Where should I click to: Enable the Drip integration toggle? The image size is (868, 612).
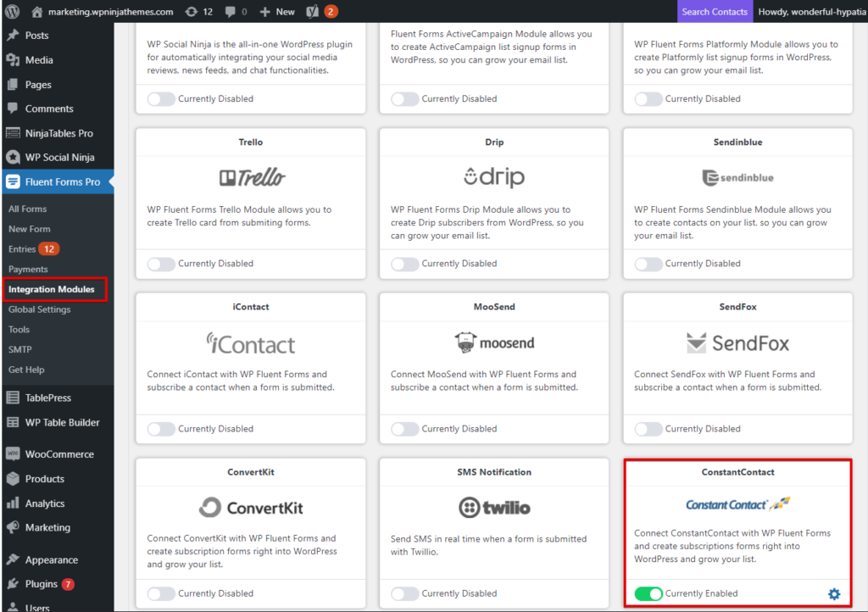(x=404, y=264)
